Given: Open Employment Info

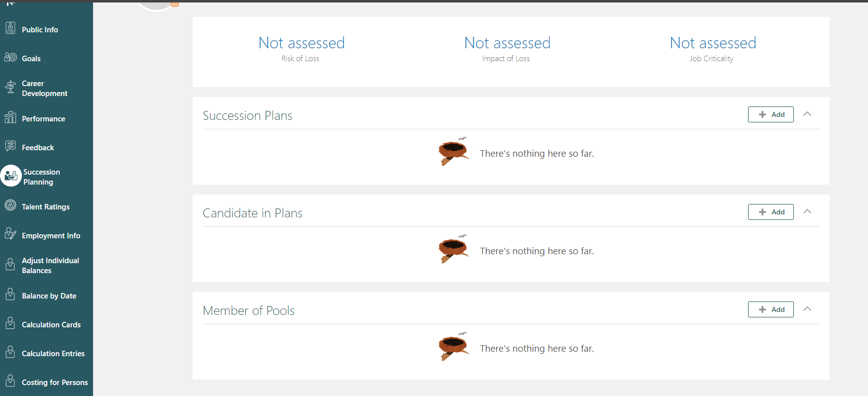Looking at the screenshot, I should (51, 235).
